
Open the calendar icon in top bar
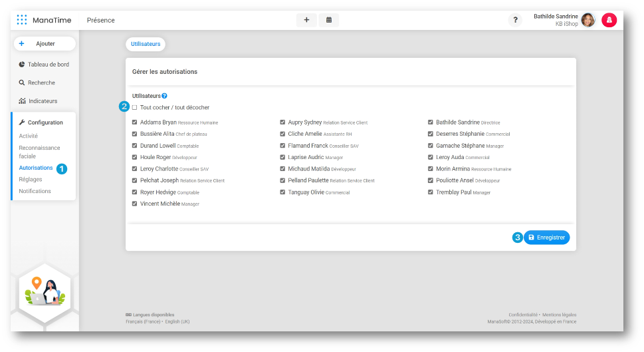click(329, 20)
